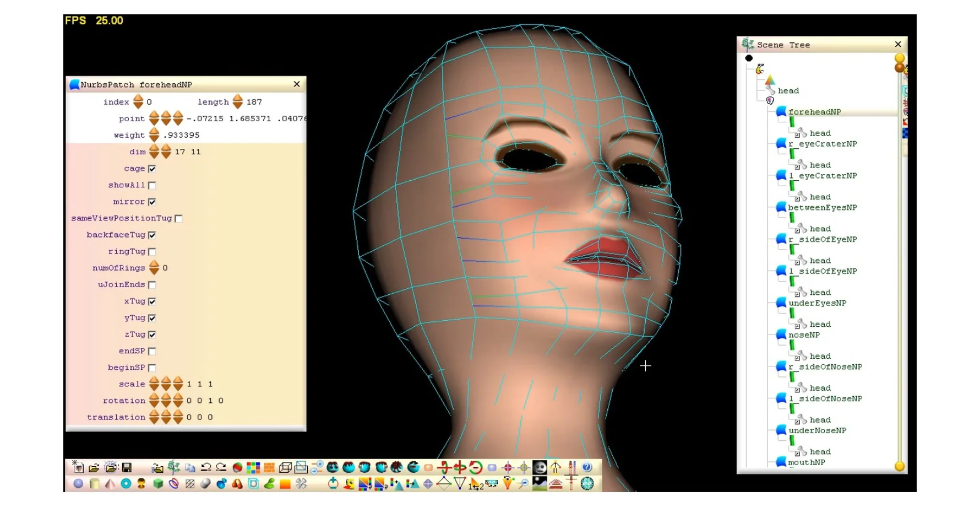The height and width of the screenshot is (507, 980).
Task: Enable the ringTug checkbox
Action: [x=152, y=252]
